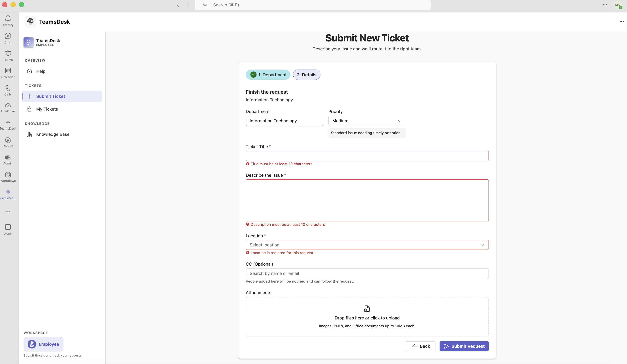Click the top Search bar
The image size is (627, 364).
(x=313, y=5)
